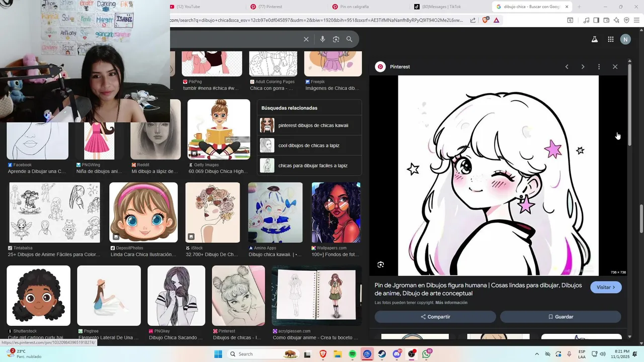The height and width of the screenshot is (362, 644).
Task: Open Steam from the taskbar
Action: [382, 354]
